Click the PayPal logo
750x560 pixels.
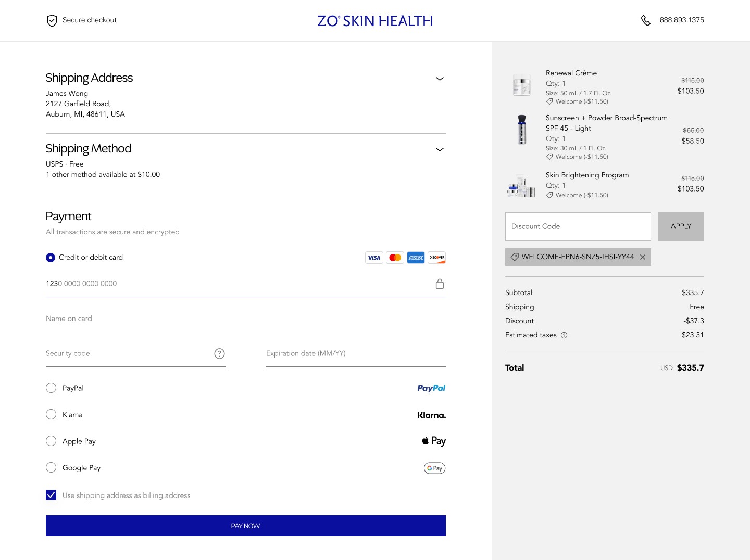pos(431,388)
